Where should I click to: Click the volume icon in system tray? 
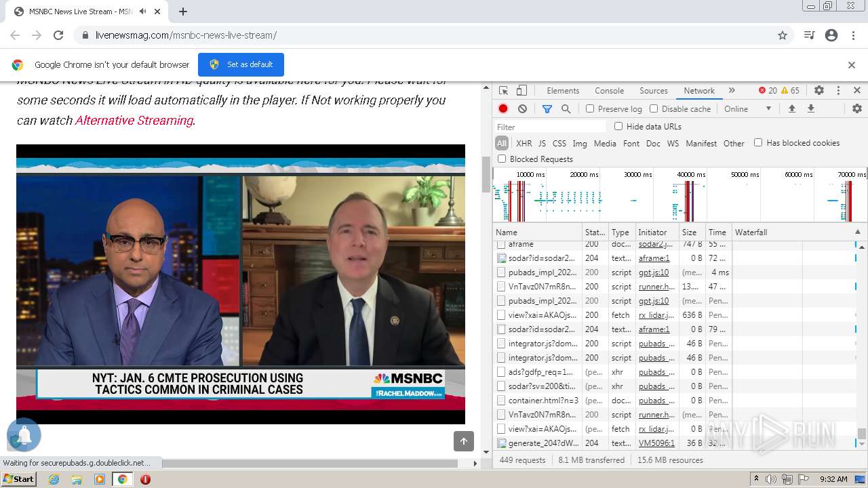pyautogui.click(x=771, y=479)
